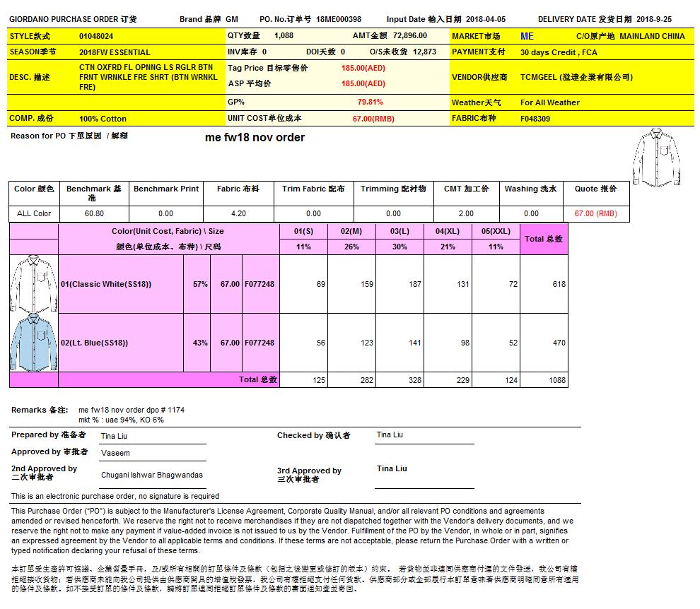
Task: Click the pink Total 总数 column header
Action: (x=544, y=240)
